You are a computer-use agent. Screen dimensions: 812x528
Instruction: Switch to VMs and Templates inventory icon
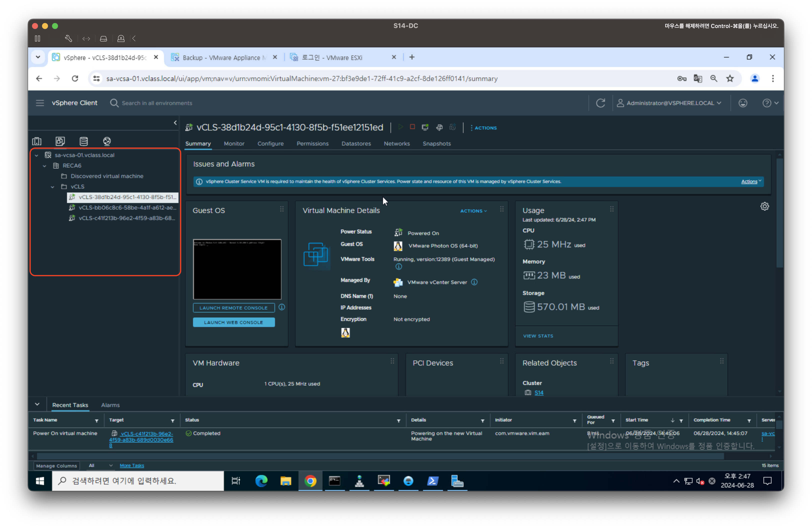[60, 141]
